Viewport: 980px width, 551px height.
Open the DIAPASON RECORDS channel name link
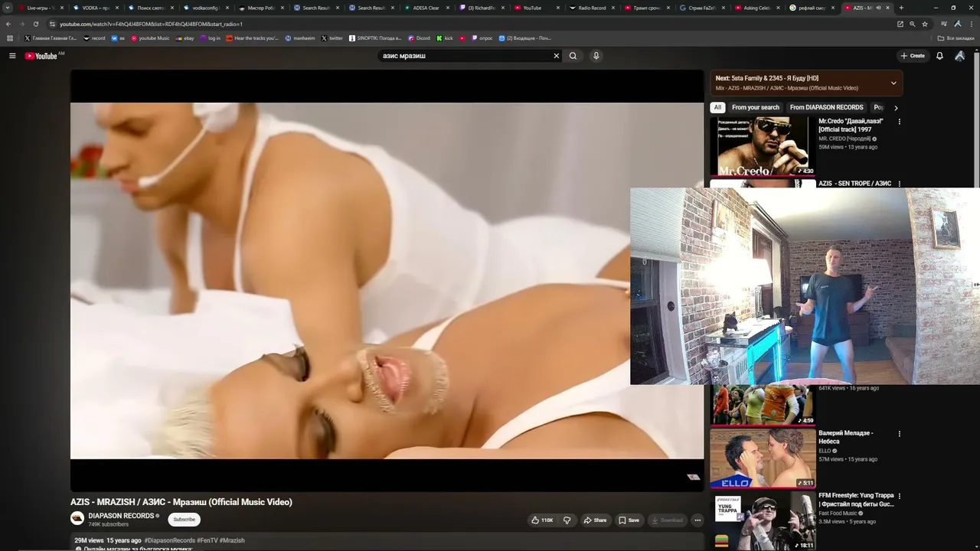tap(121, 516)
